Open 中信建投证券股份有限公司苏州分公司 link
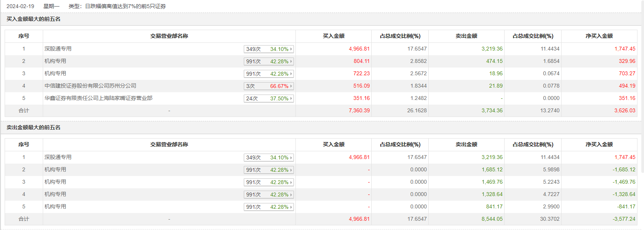The width and height of the screenshot is (644, 230). (90, 86)
